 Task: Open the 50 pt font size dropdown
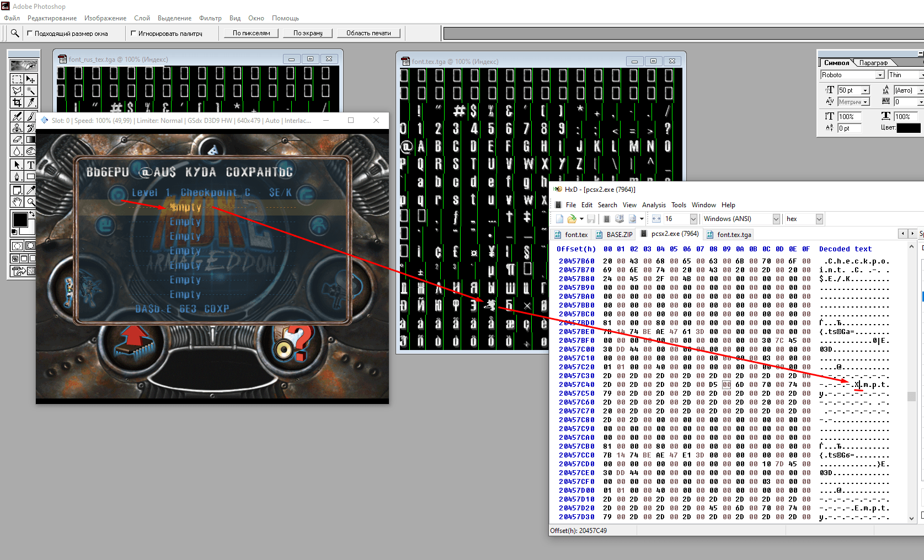click(866, 90)
